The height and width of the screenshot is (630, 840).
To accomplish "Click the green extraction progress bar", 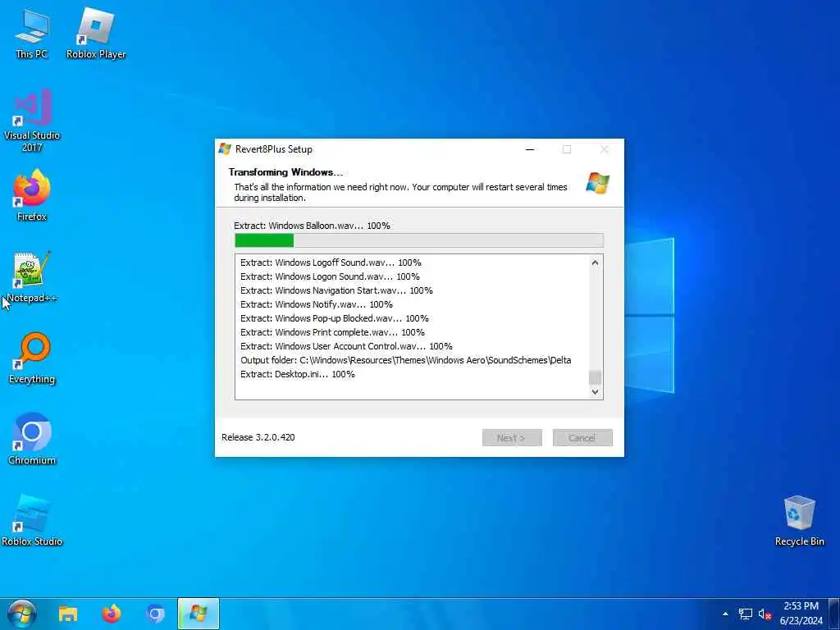I will [x=419, y=240].
